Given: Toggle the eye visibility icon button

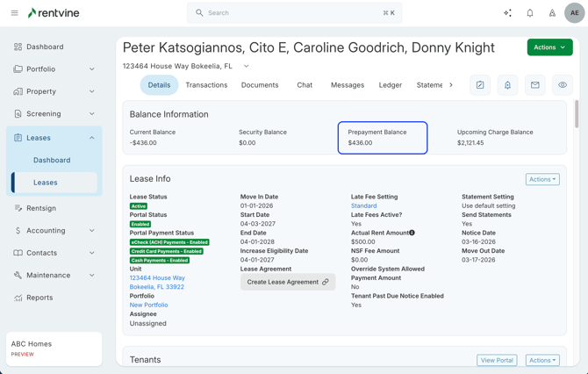Looking at the screenshot, I should click(x=563, y=85).
